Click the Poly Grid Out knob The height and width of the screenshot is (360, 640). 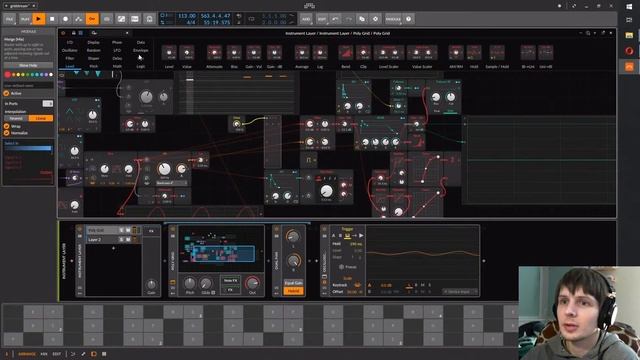[252, 282]
